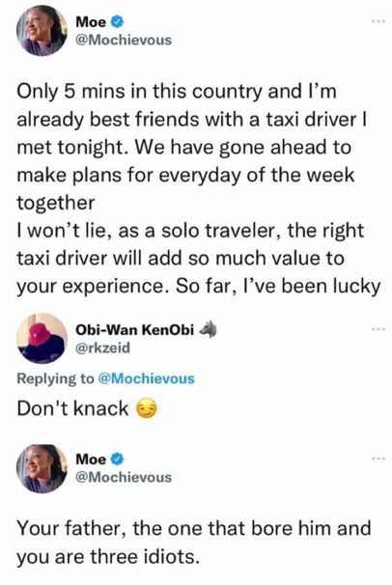Open the tweet starting "Only 5 mins in this country"
The image size is (392, 585).
click(198, 189)
